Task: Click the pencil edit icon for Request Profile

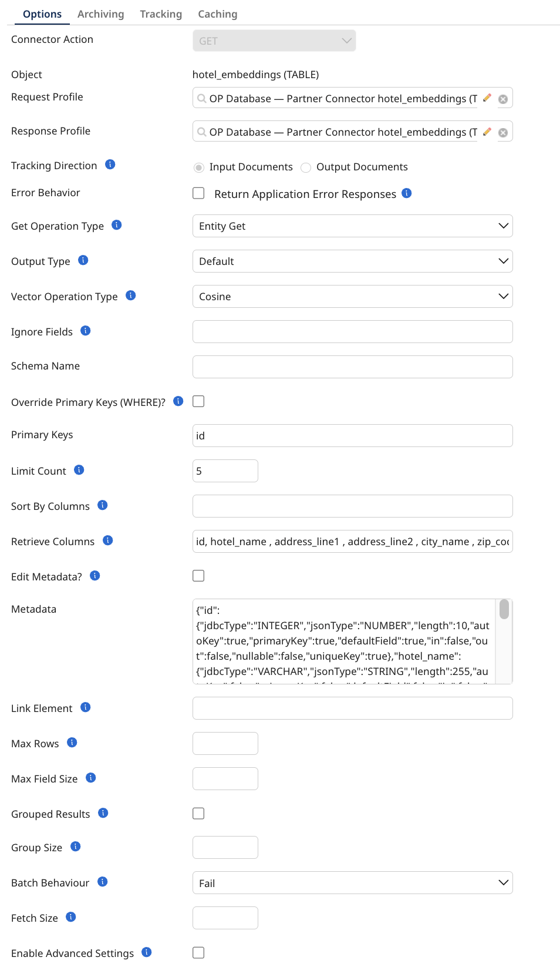Action: pyautogui.click(x=487, y=98)
